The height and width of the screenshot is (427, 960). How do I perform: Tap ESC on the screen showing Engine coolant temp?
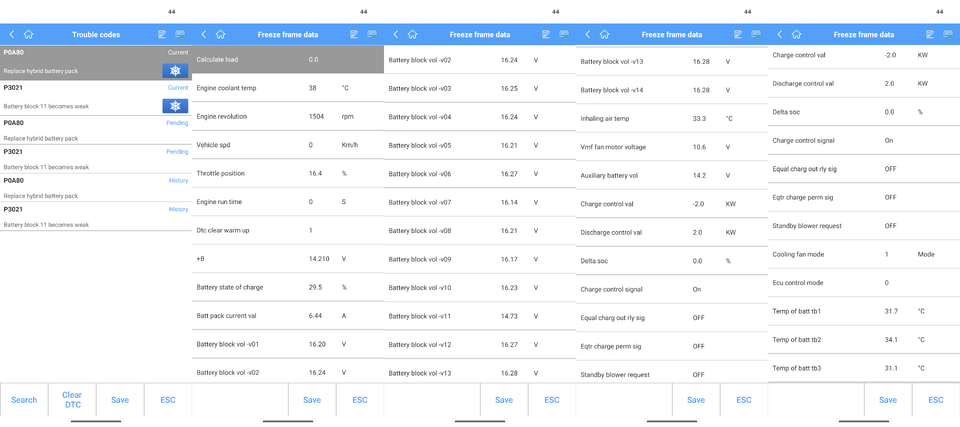pyautogui.click(x=360, y=400)
